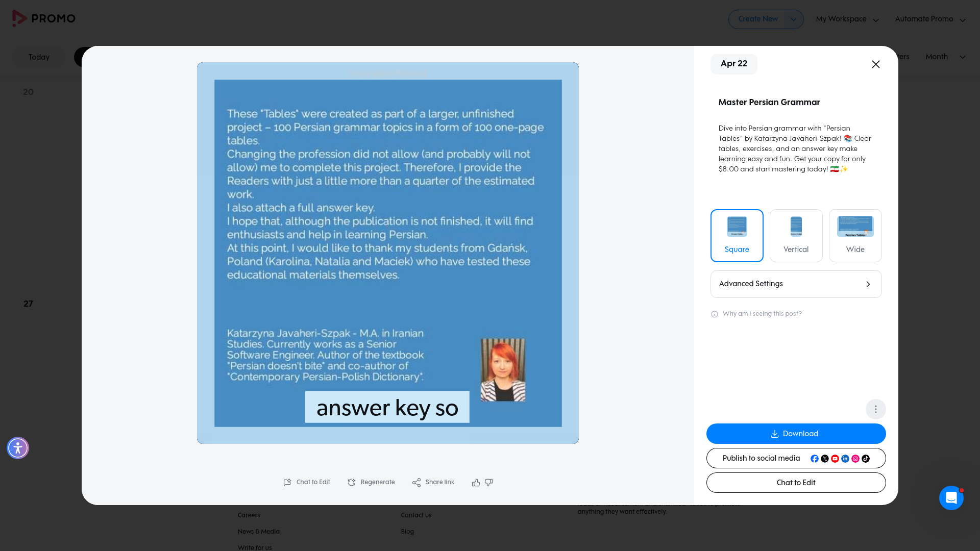Keep the Square format selected
This screenshot has height=551, width=980.
tap(737, 235)
